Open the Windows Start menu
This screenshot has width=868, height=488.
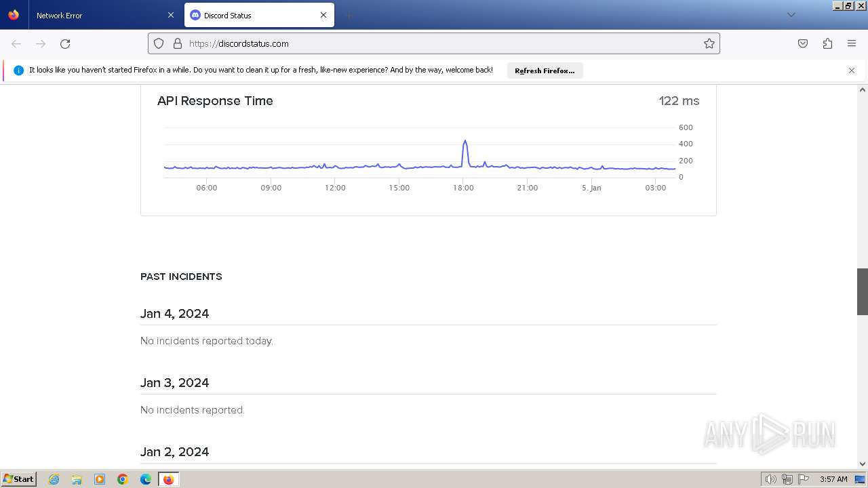click(18, 479)
